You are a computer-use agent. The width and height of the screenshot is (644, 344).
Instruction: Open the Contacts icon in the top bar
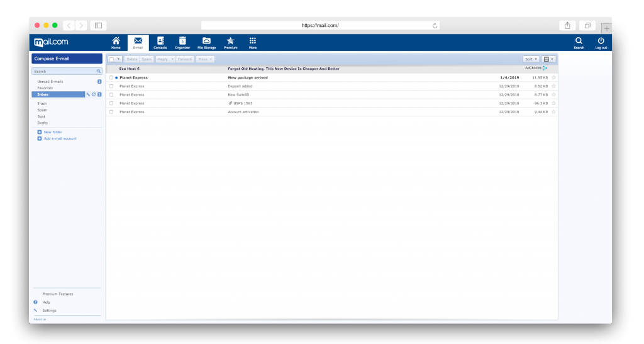[160, 41]
